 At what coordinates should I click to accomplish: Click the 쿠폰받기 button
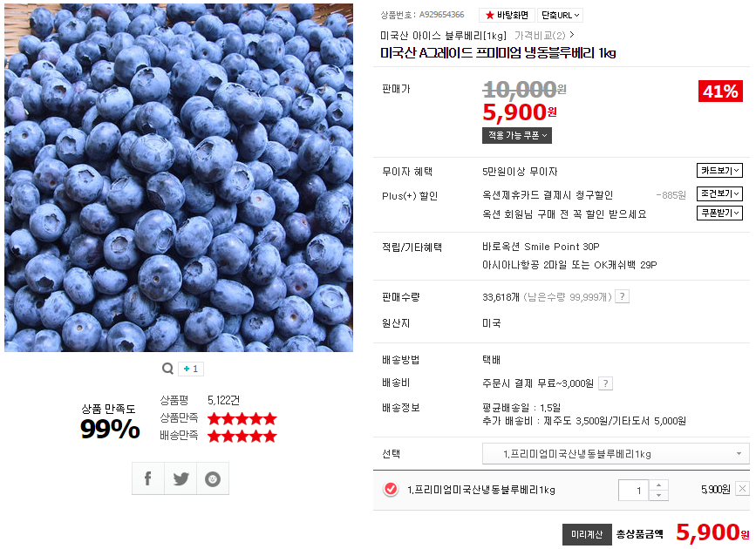point(719,213)
